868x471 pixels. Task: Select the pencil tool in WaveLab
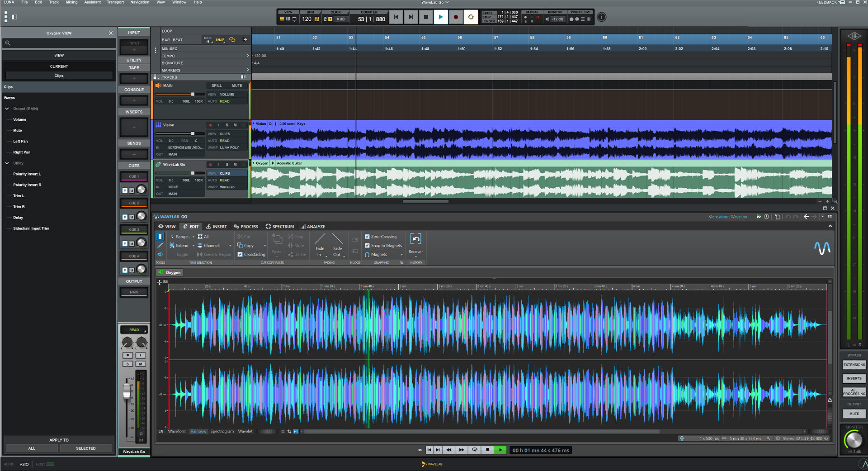[x=160, y=245]
